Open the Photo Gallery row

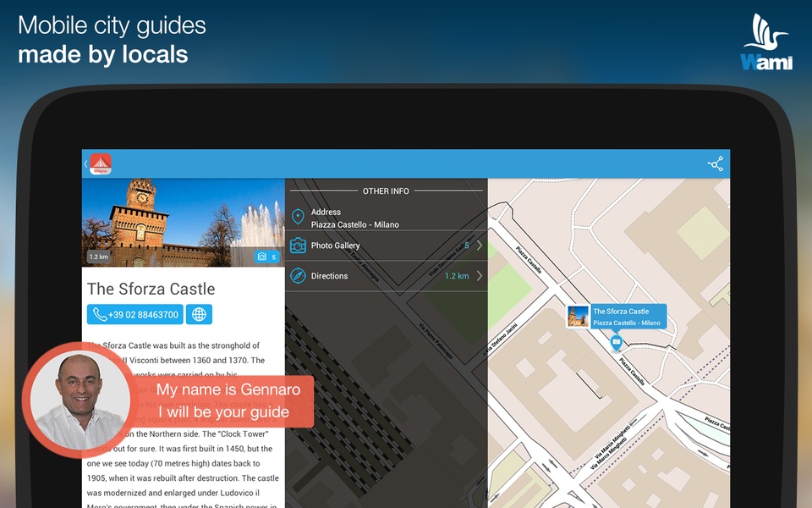[387, 246]
